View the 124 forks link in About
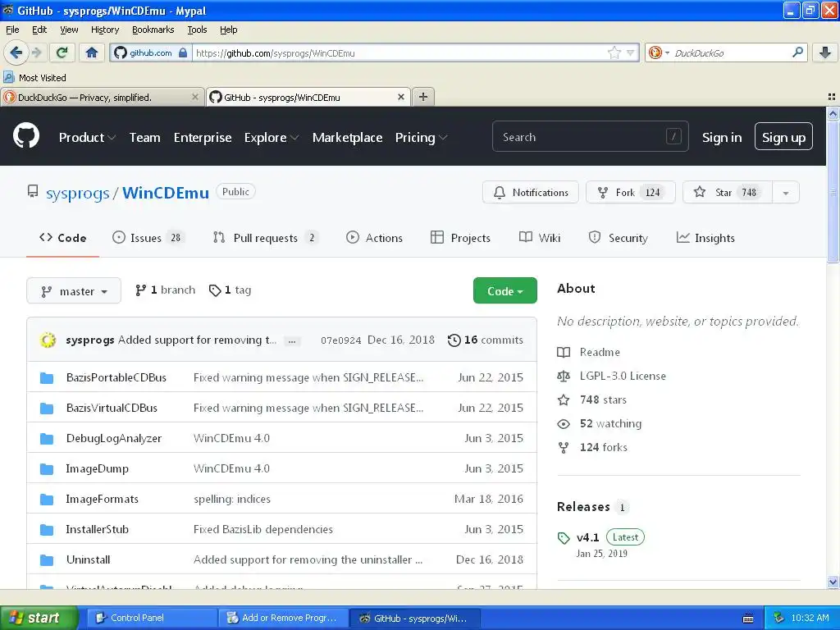The height and width of the screenshot is (630, 840). click(x=603, y=447)
